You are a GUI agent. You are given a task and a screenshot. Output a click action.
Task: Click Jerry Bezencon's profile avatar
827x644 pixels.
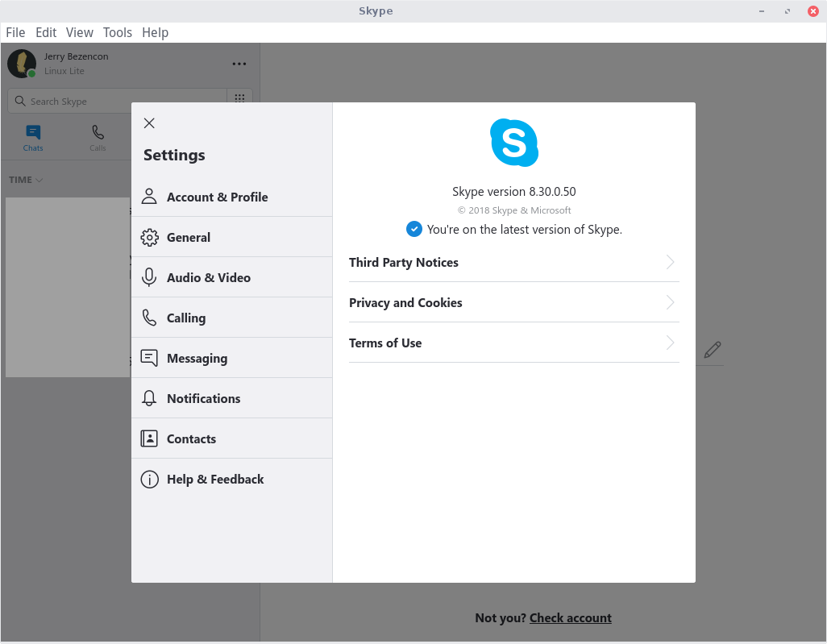pos(22,64)
